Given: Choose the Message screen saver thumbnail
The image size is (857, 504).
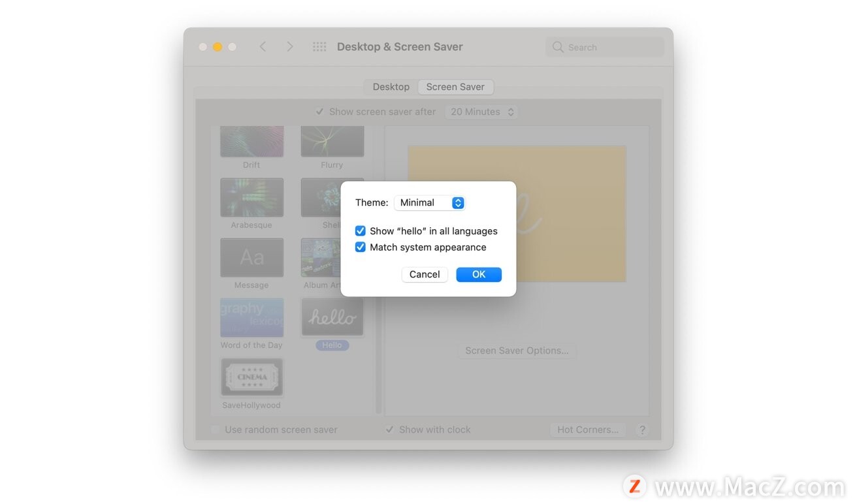Looking at the screenshot, I should 251,258.
